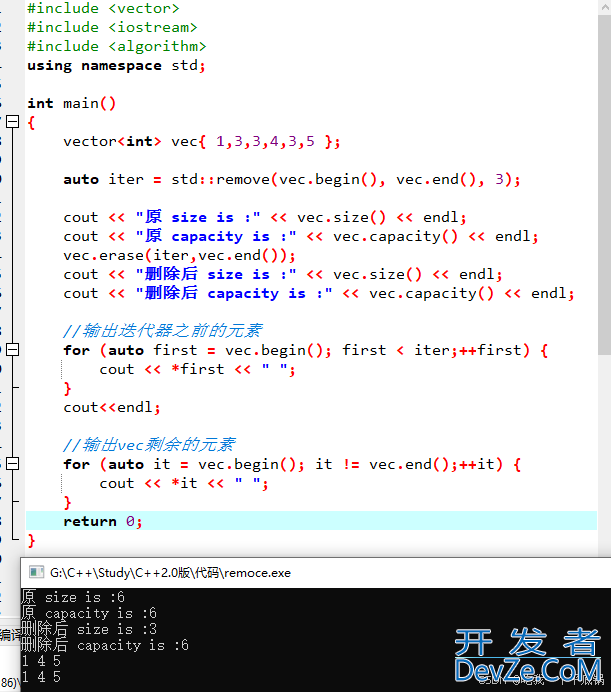Click the cout line printing '删除后 size is :'
This screenshot has height=692, width=611.
tap(283, 275)
